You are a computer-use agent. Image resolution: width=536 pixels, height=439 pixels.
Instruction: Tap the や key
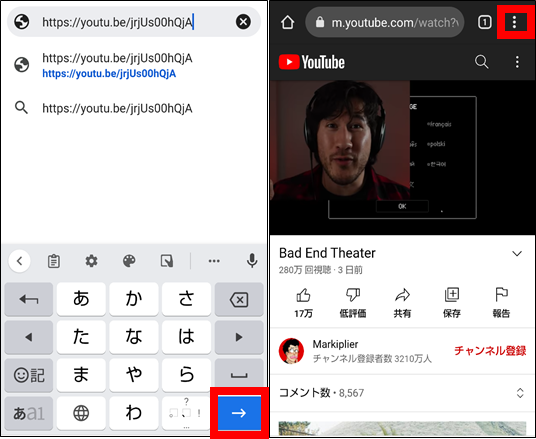pos(134,375)
